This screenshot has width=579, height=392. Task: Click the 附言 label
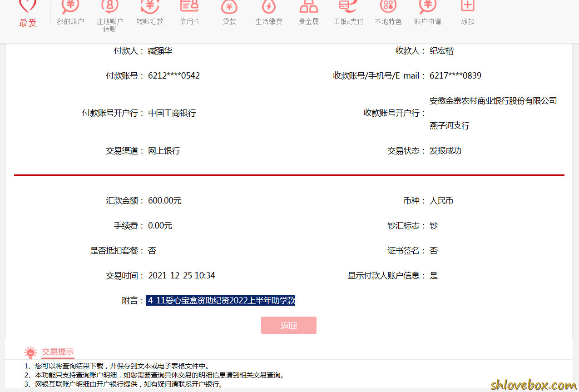[x=133, y=301]
